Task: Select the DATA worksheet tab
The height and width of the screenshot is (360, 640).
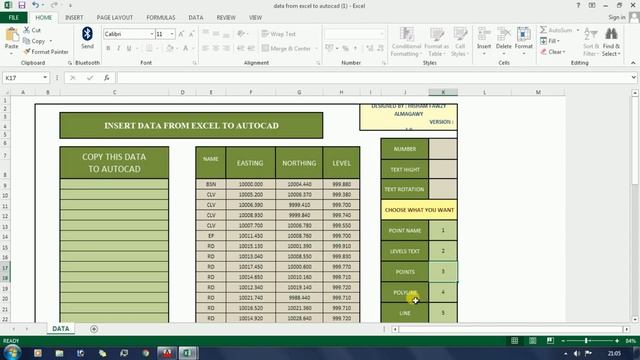Action: (61, 329)
